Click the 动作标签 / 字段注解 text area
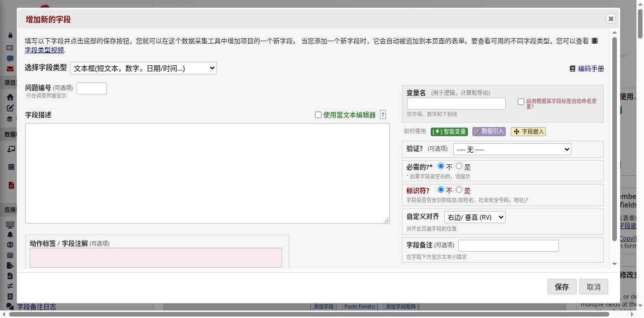The image size is (644, 318). (156, 258)
